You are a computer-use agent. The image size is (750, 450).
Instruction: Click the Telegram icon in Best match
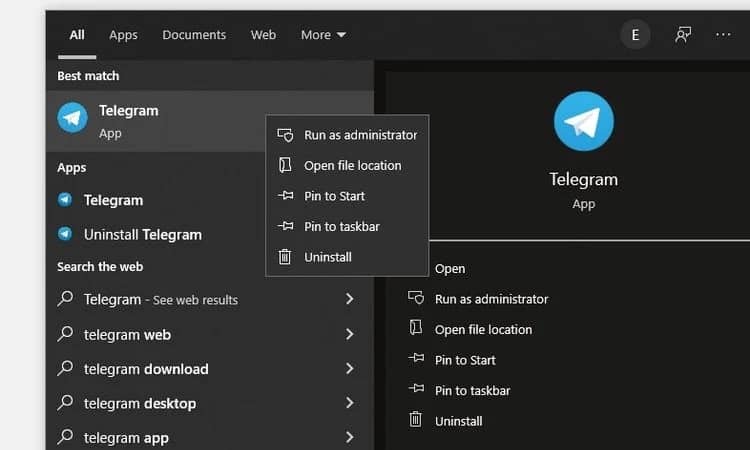pos(73,117)
